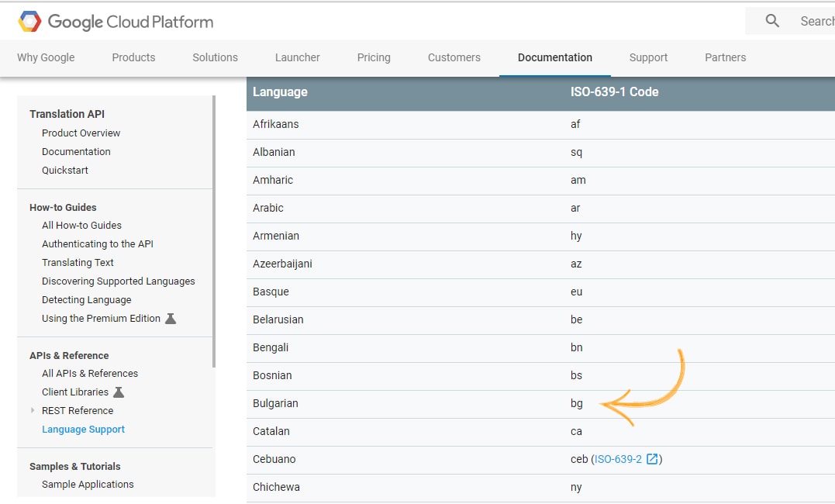Open the Why Google navigation item
This screenshot has width=835, height=504.
point(46,57)
